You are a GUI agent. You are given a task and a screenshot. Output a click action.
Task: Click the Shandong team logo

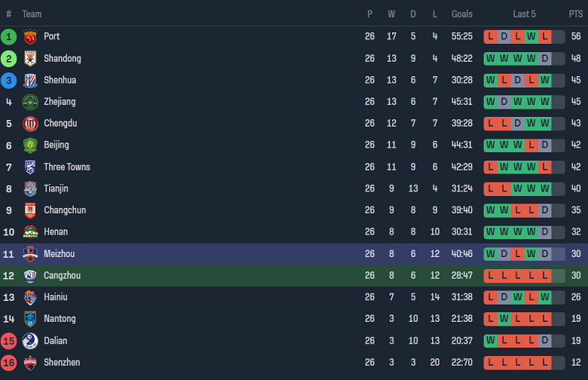pyautogui.click(x=30, y=58)
